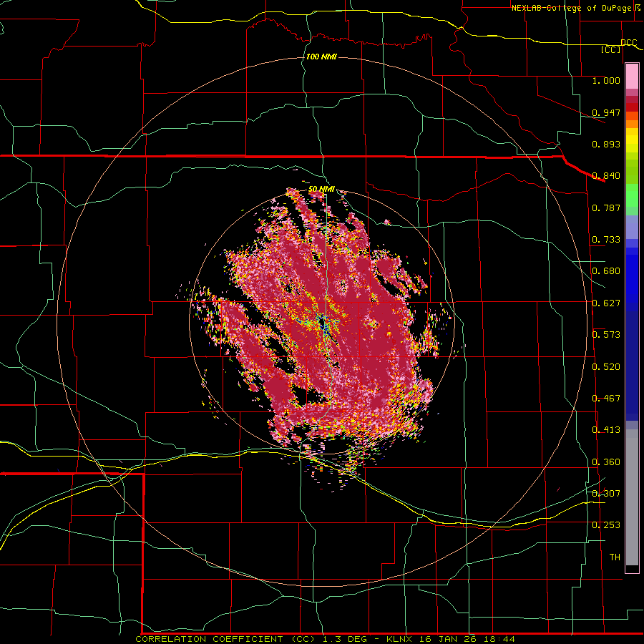The width and height of the screenshot is (644, 644).
Task: Click the 100 NMI range ring label
Action: (321, 57)
